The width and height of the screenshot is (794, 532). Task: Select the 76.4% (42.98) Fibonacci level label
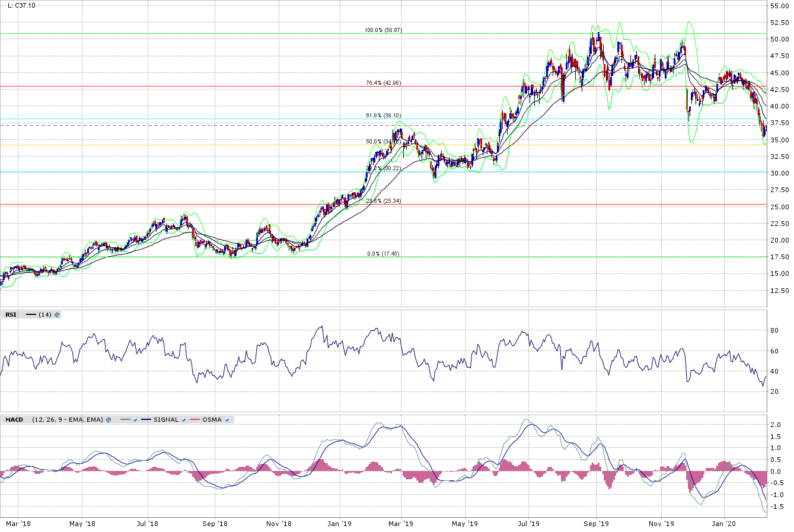click(x=383, y=83)
